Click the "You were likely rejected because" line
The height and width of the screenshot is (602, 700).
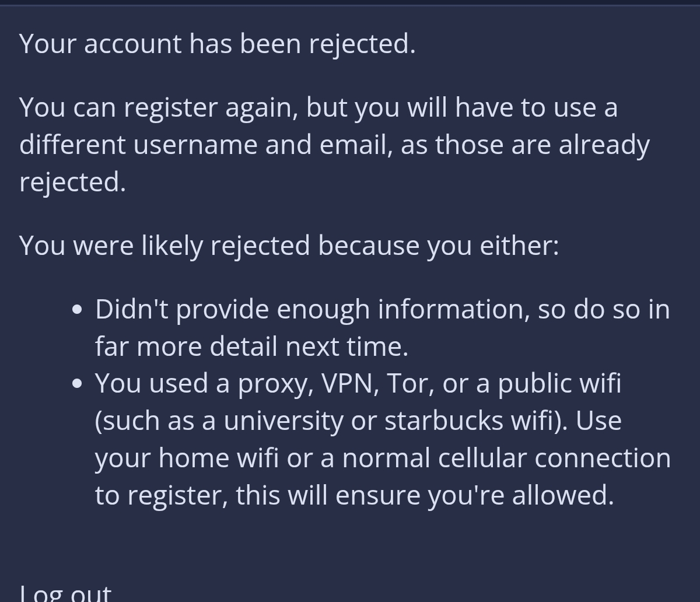[x=289, y=245]
